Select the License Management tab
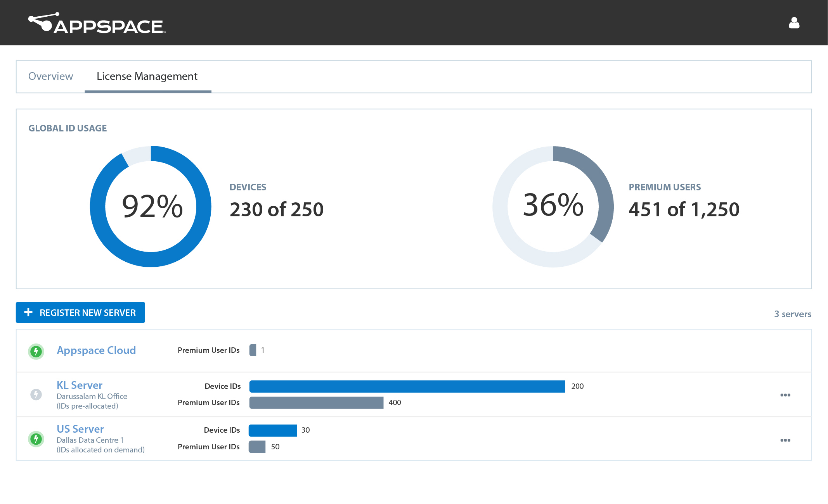 (147, 76)
